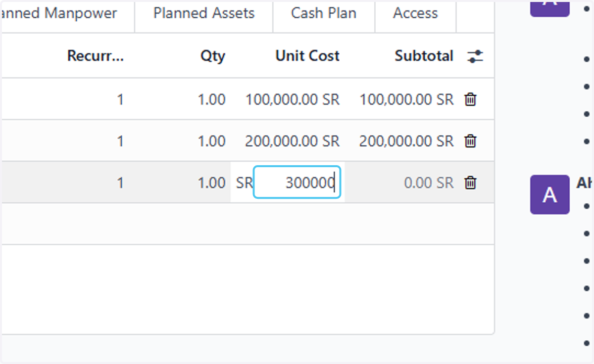
Task: Select the 100,000.00 SR unit cost cell
Action: pyautogui.click(x=293, y=100)
